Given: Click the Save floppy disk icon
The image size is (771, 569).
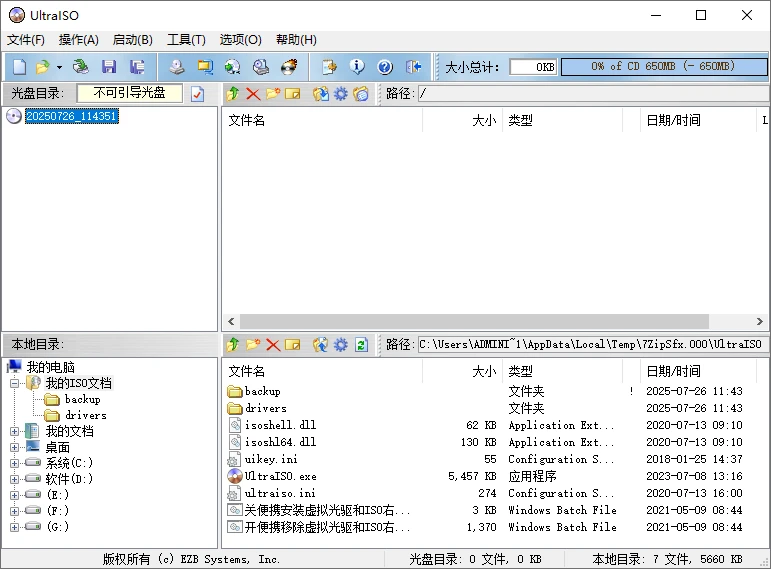Looking at the screenshot, I should point(109,67).
